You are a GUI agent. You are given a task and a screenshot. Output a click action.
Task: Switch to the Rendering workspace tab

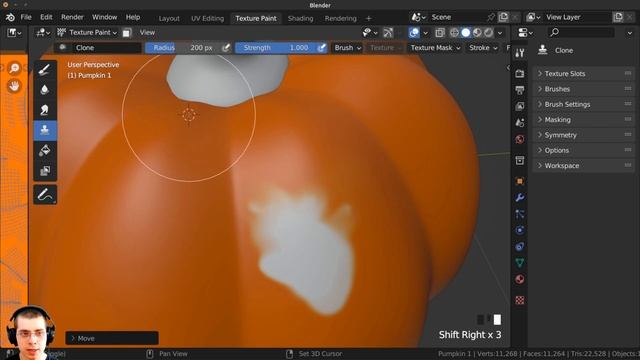340,18
